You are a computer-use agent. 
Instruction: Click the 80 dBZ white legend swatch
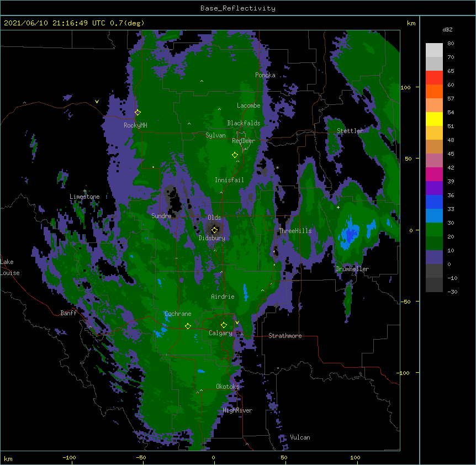[x=434, y=50]
